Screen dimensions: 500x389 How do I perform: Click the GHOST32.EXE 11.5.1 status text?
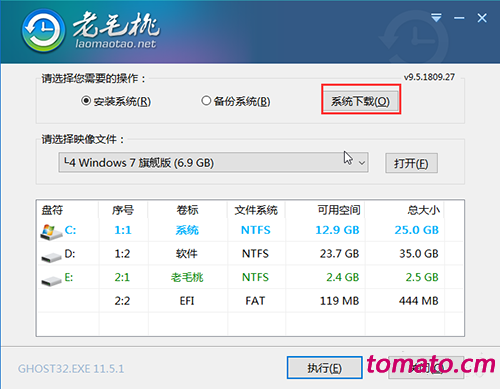[x=71, y=369]
